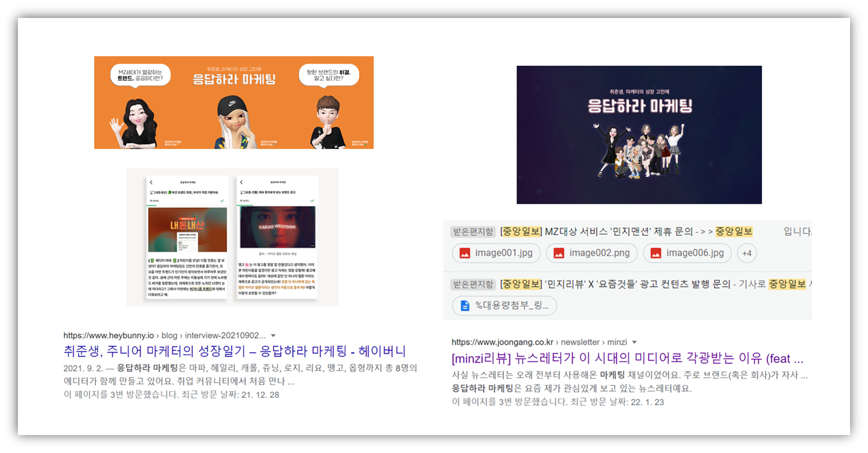This screenshot has width=868, height=453.
Task: Open the dropdown arrow next to heybunny.io URL
Action: click(x=273, y=335)
